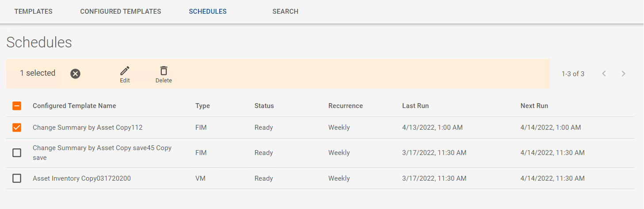Go to previous page of schedules

pyautogui.click(x=604, y=74)
